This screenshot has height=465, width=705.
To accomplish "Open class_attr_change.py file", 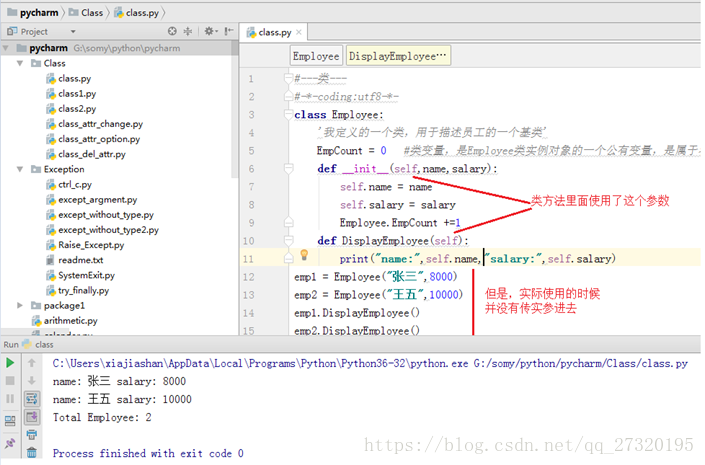I will [94, 124].
